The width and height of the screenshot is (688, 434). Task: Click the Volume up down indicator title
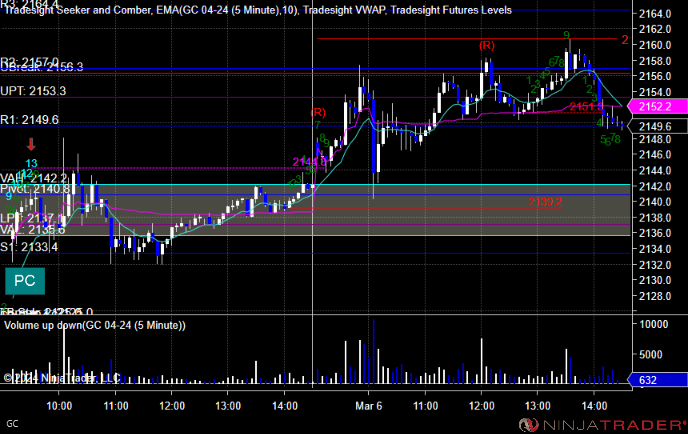tap(95, 325)
